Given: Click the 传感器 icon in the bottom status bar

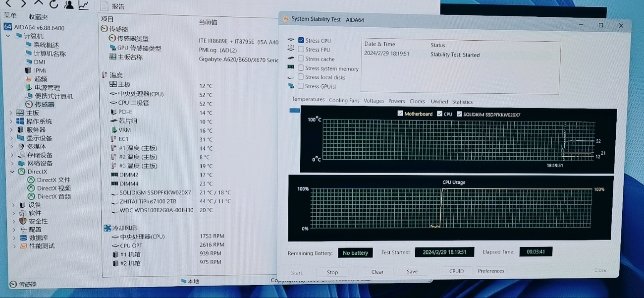Looking at the screenshot, I should click(13, 284).
